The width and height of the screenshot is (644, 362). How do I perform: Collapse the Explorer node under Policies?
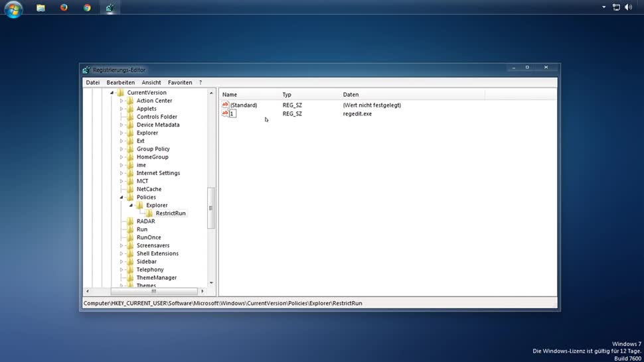[131, 205]
